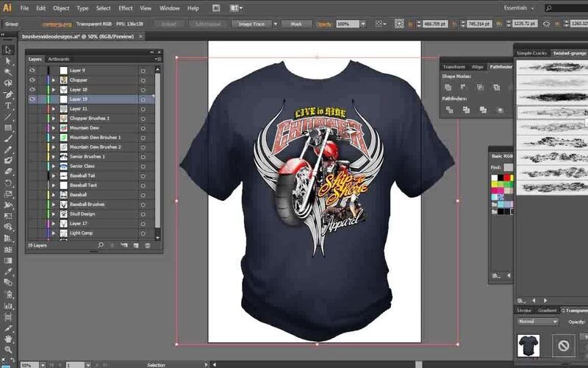Hide the Chopper layer with eye icon
This screenshot has height=368, width=588.
(32, 79)
